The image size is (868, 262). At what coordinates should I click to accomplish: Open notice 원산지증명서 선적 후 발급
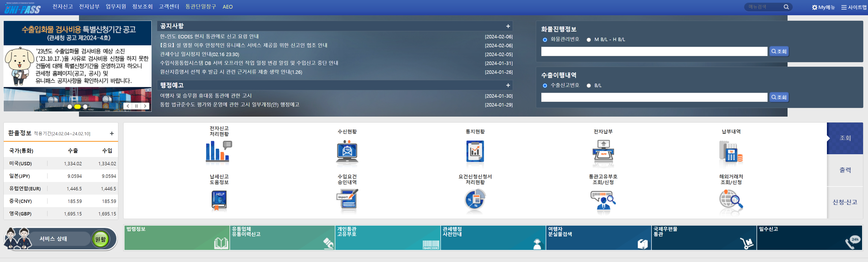click(x=231, y=72)
